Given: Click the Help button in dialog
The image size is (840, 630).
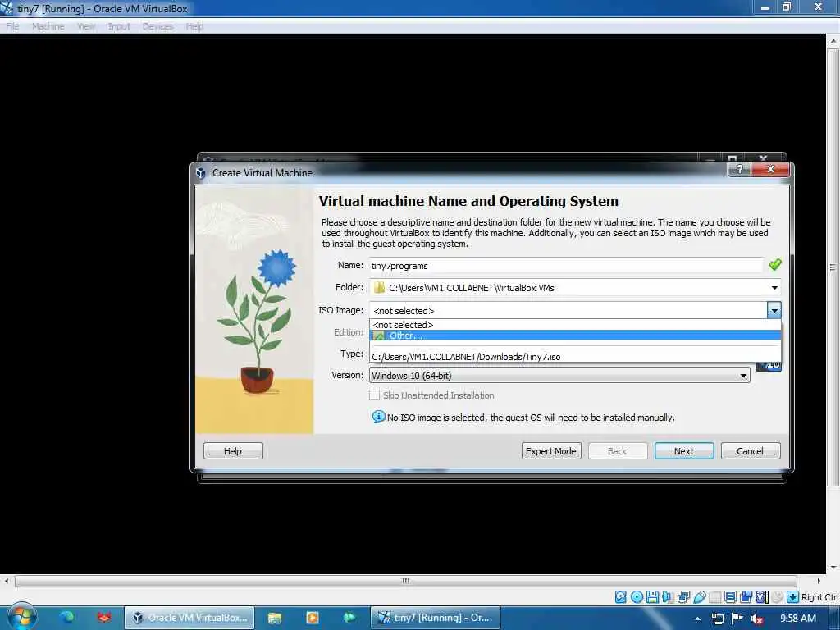Looking at the screenshot, I should click(233, 451).
